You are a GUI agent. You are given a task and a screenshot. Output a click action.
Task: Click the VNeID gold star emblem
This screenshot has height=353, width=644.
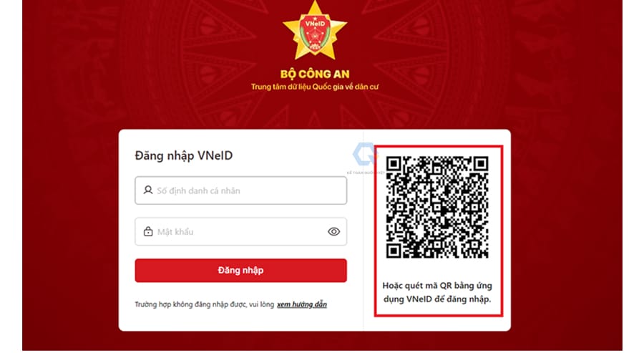pos(315,31)
